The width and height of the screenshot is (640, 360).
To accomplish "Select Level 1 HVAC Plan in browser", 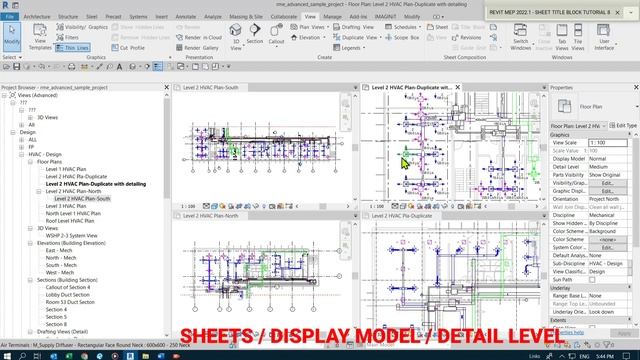I will click(x=66, y=169).
